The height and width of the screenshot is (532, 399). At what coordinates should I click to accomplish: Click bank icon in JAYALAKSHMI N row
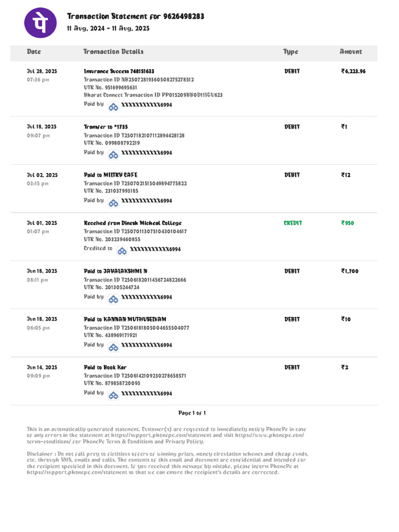click(113, 299)
